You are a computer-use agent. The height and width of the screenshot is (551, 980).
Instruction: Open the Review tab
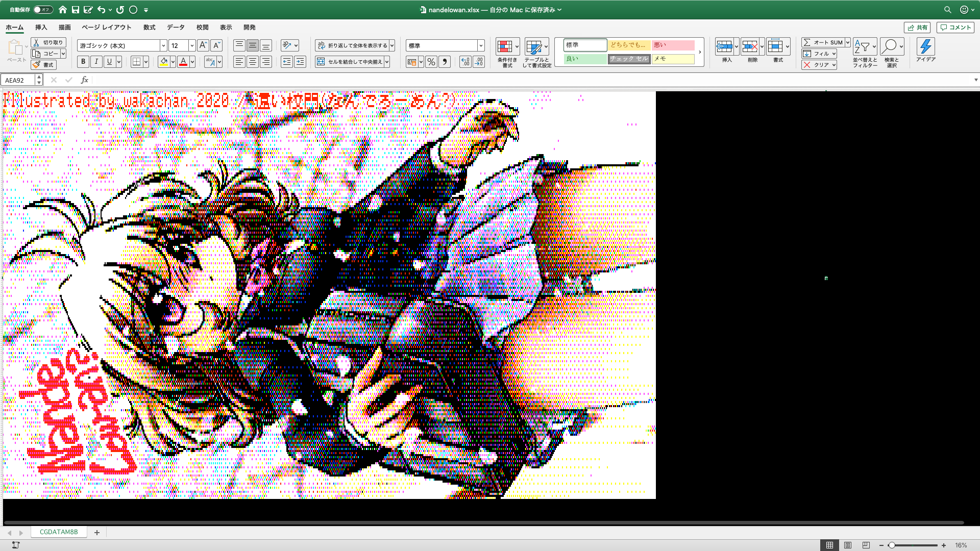[x=202, y=27]
